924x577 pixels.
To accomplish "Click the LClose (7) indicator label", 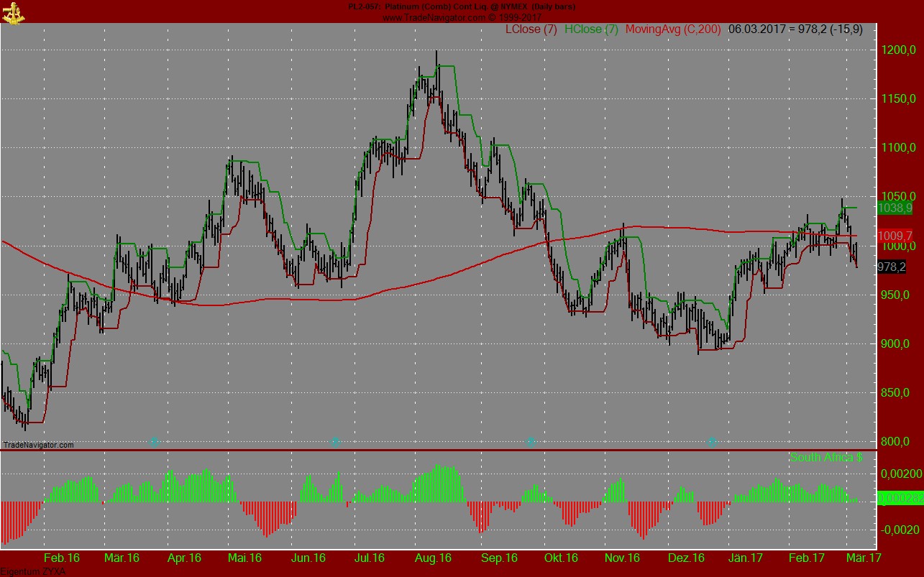I will coord(531,29).
